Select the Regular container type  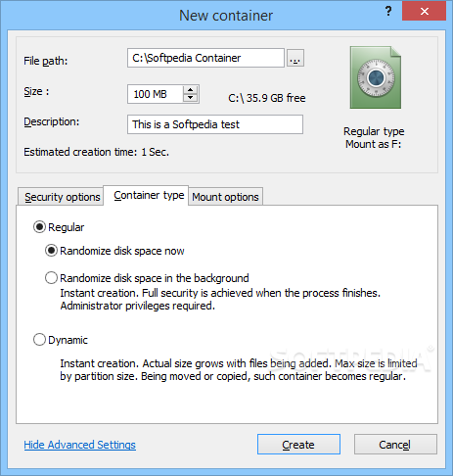(59, 227)
